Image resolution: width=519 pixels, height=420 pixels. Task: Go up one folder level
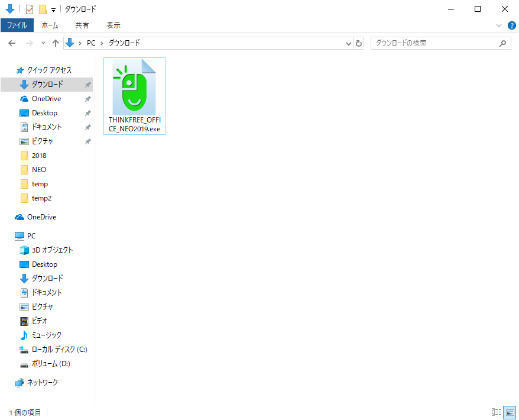click(x=56, y=43)
